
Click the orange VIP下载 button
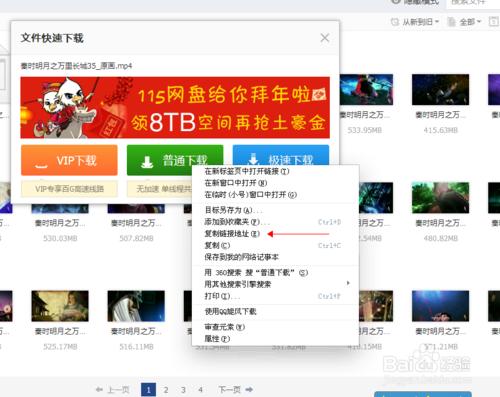(x=69, y=160)
